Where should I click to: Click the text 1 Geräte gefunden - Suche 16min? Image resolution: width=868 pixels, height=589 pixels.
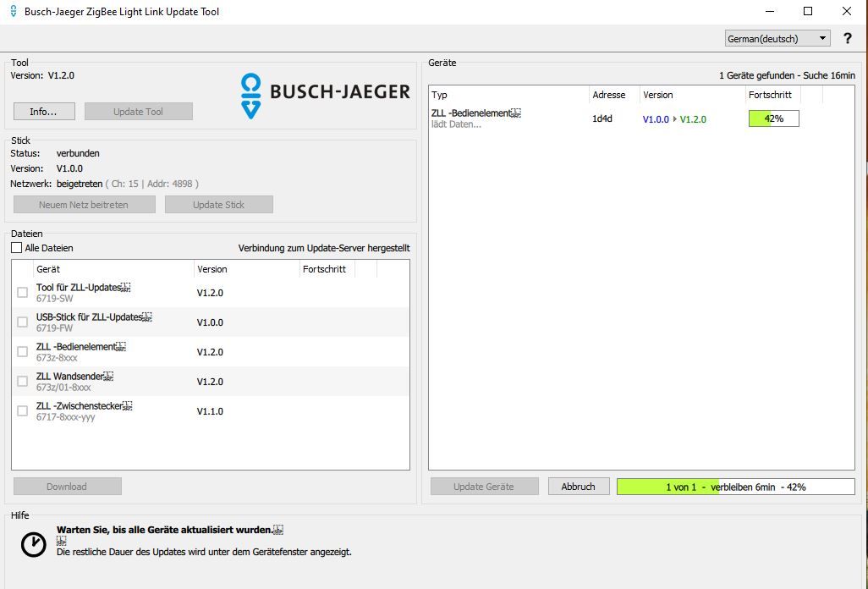tap(787, 75)
